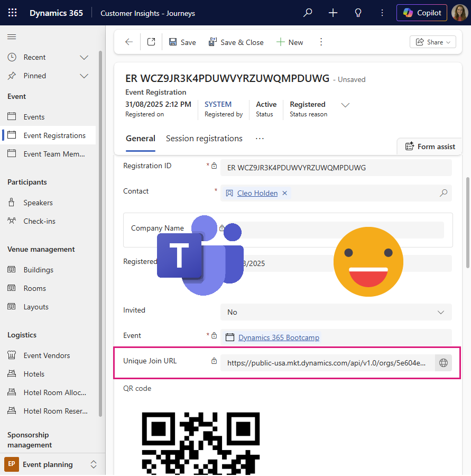
Task: Click the globe icon beside Unique Join URL
Action: point(444,363)
